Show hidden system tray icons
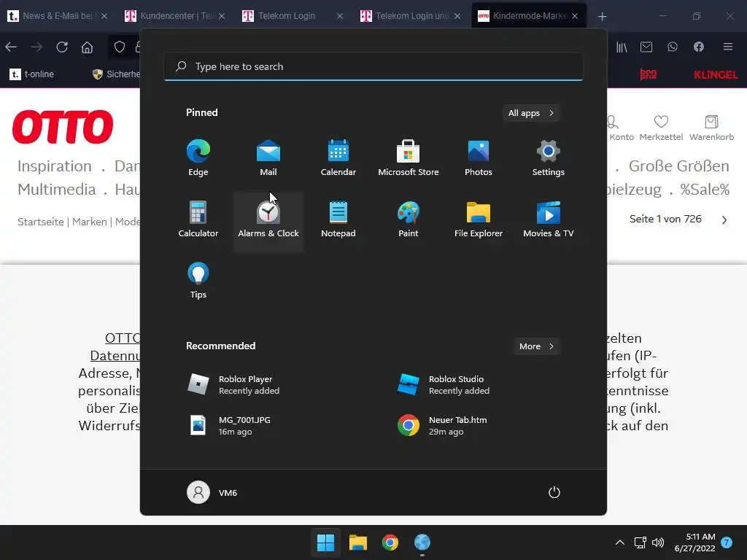The width and height of the screenshot is (747, 560). [620, 542]
